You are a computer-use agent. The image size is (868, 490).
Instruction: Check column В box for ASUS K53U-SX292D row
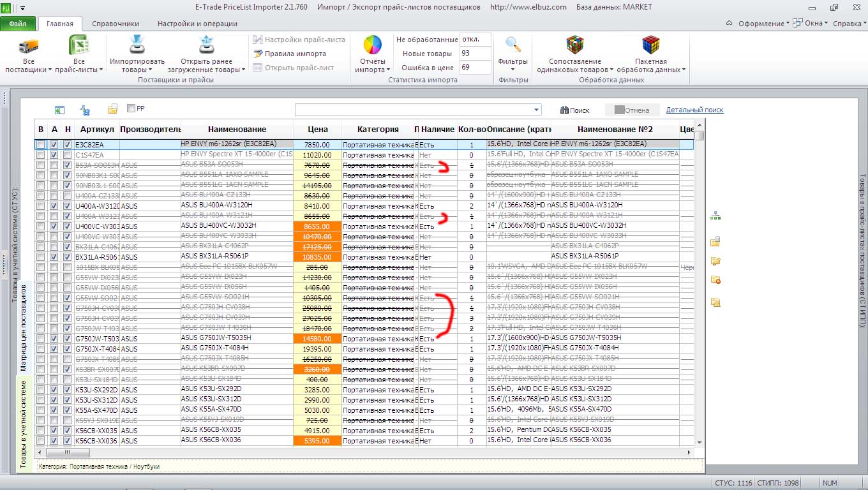point(41,390)
